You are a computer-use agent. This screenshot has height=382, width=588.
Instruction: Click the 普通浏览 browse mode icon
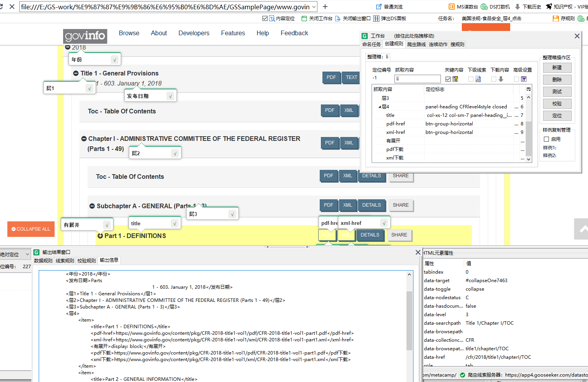[379, 7]
